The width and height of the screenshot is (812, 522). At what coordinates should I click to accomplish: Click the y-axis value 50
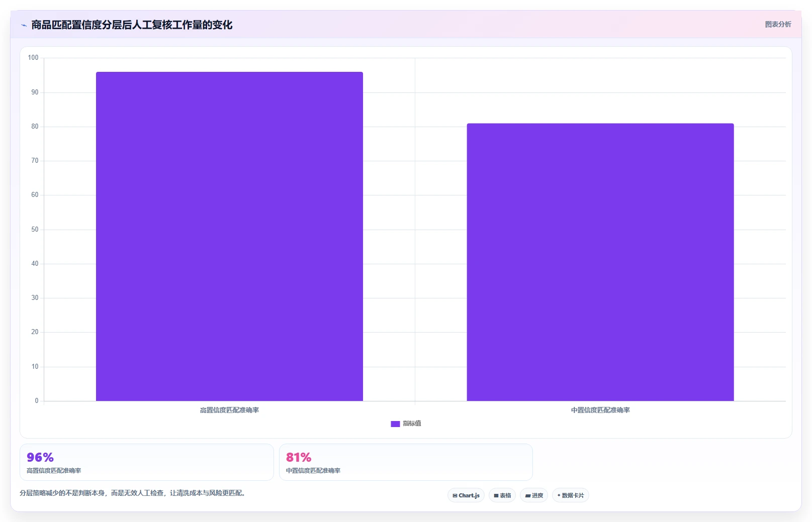35,230
